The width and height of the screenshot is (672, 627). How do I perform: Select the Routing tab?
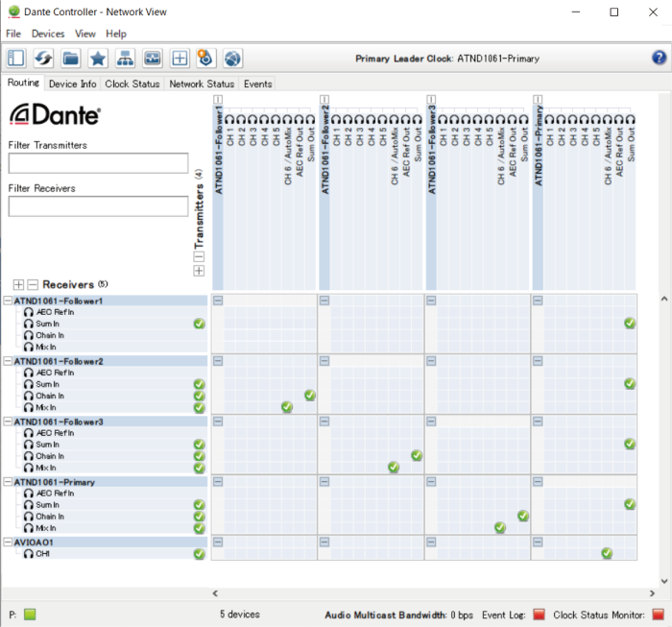23,83
